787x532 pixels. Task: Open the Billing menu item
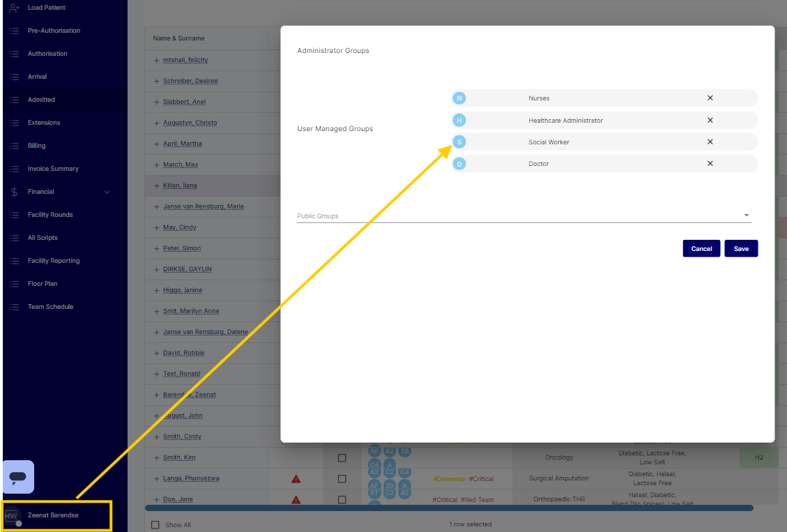[x=36, y=146]
